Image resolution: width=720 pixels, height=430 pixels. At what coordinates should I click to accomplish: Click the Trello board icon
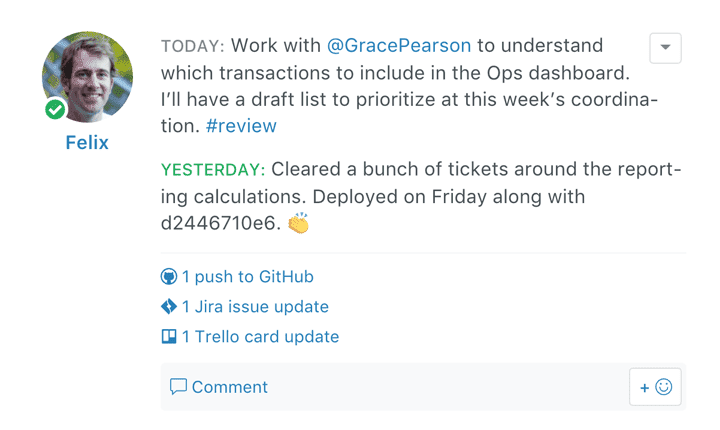(169, 337)
